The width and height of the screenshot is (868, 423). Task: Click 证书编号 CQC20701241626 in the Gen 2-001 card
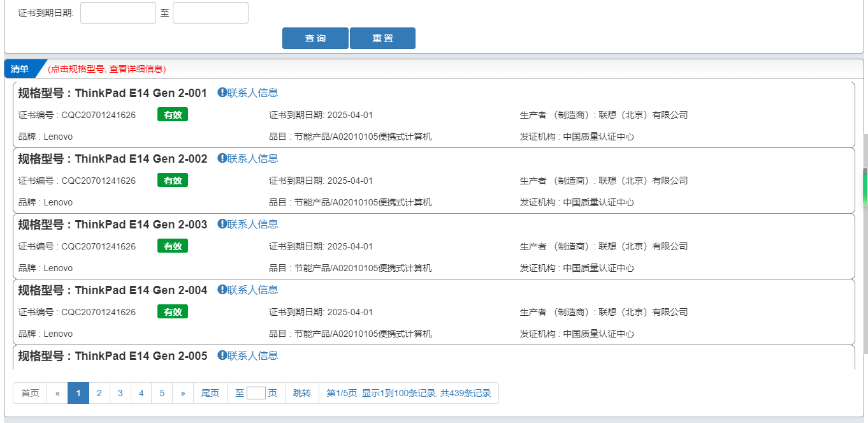point(77,115)
